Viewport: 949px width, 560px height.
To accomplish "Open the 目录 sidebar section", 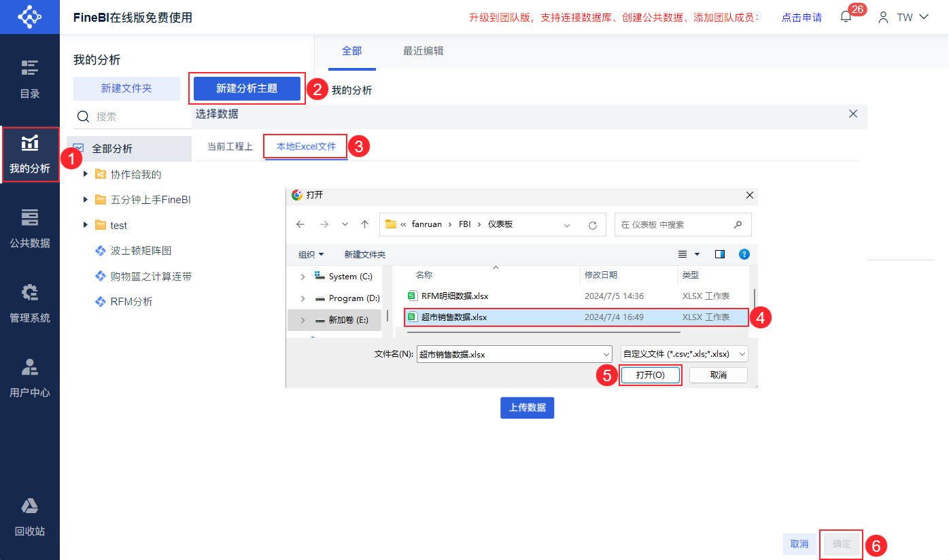I will pos(30,79).
